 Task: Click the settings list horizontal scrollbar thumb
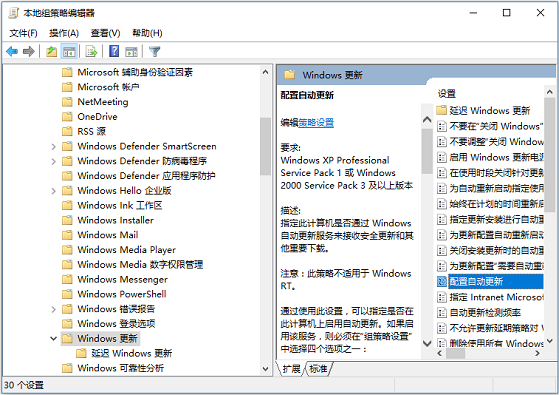pyautogui.click(x=455, y=354)
